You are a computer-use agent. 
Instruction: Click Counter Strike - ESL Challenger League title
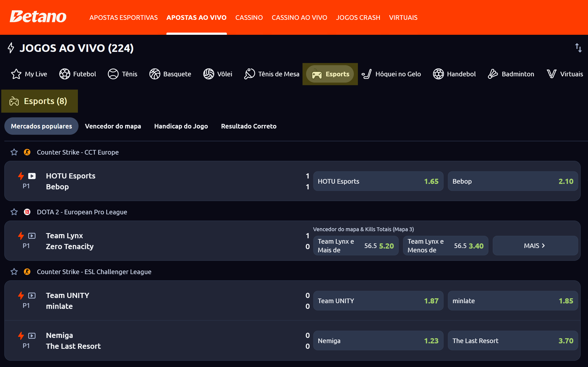coord(94,272)
